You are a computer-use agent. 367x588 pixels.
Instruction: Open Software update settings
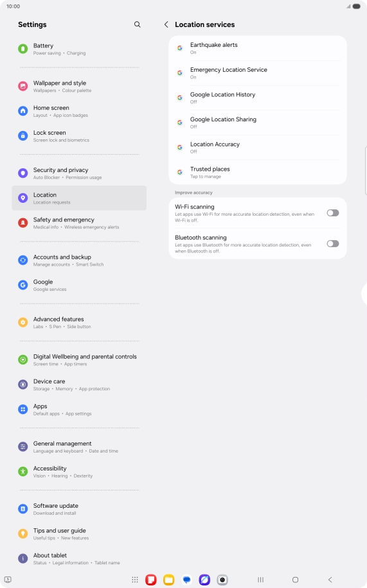[x=79, y=509]
